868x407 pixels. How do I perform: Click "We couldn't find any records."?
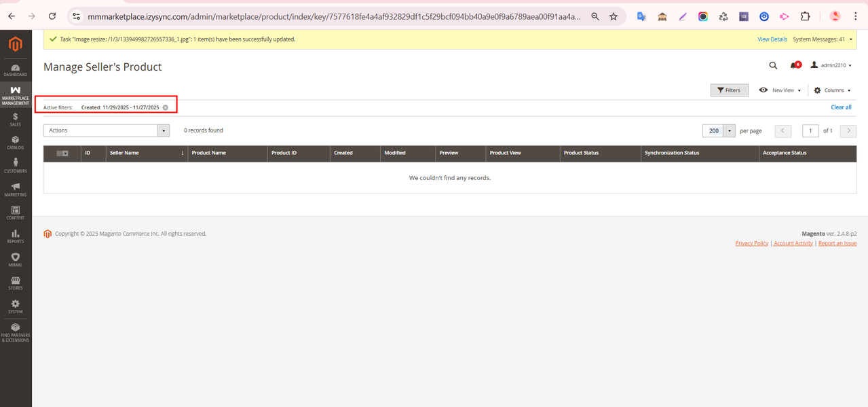[x=450, y=178]
